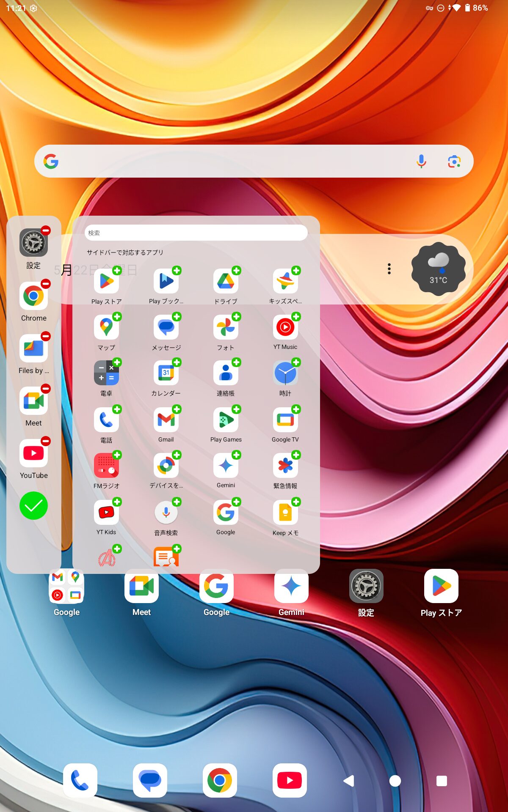Launch Gemini from the home screen
This screenshot has height=812, width=508.
click(x=291, y=586)
